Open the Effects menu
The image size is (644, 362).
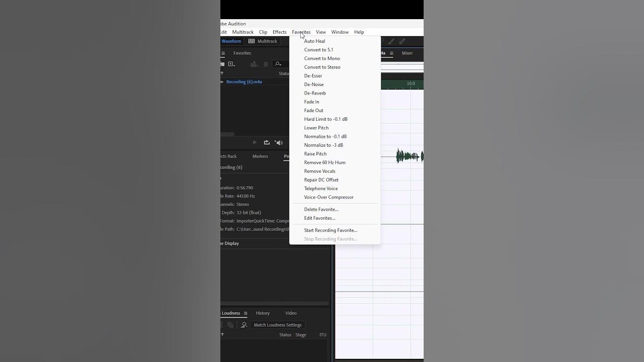coord(280,32)
